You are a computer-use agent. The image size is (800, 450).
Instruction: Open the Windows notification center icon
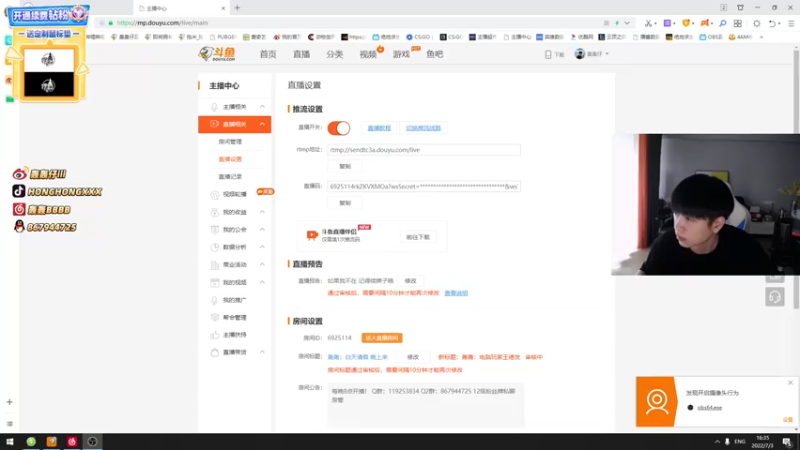[x=787, y=441]
